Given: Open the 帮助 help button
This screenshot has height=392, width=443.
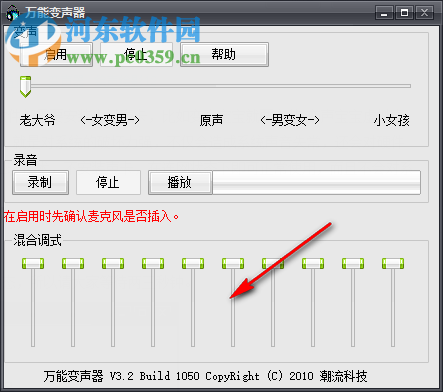Looking at the screenshot, I should pos(224,54).
